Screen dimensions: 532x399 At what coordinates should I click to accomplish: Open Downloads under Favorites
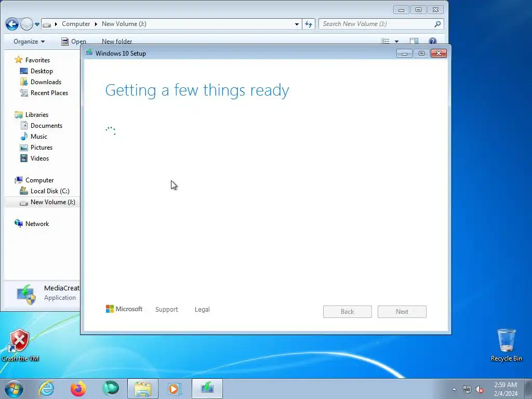(x=46, y=82)
